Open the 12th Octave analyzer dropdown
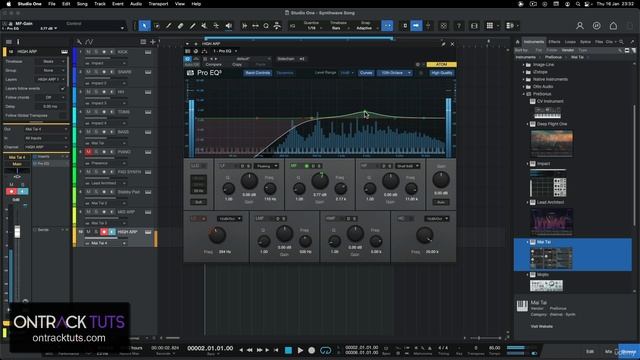The width and height of the screenshot is (640, 360). 395,73
